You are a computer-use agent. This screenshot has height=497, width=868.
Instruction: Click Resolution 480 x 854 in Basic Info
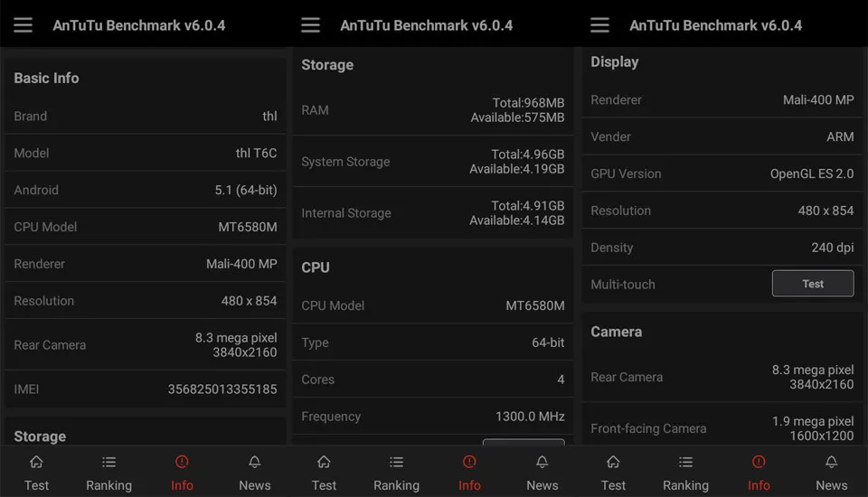(250, 301)
